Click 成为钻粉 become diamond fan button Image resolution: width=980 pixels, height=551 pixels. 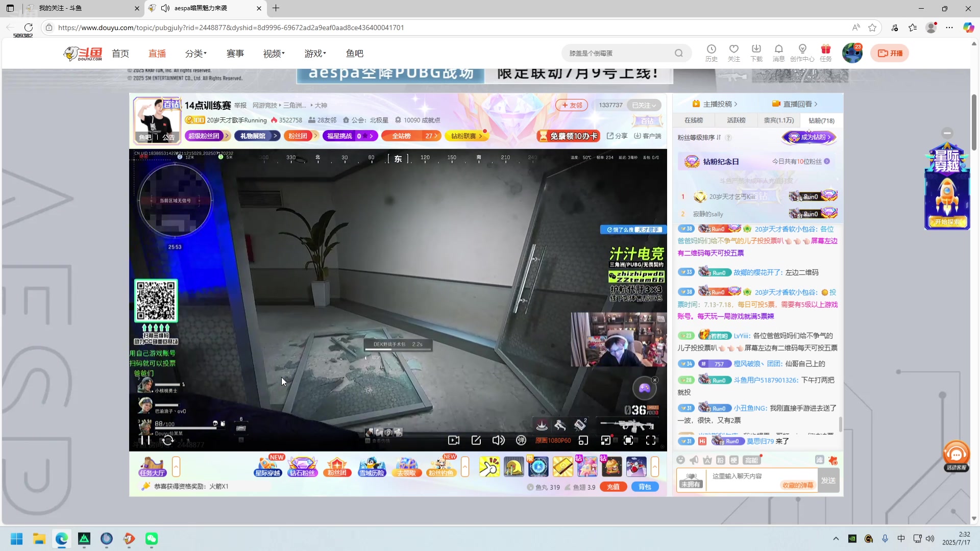tap(810, 137)
